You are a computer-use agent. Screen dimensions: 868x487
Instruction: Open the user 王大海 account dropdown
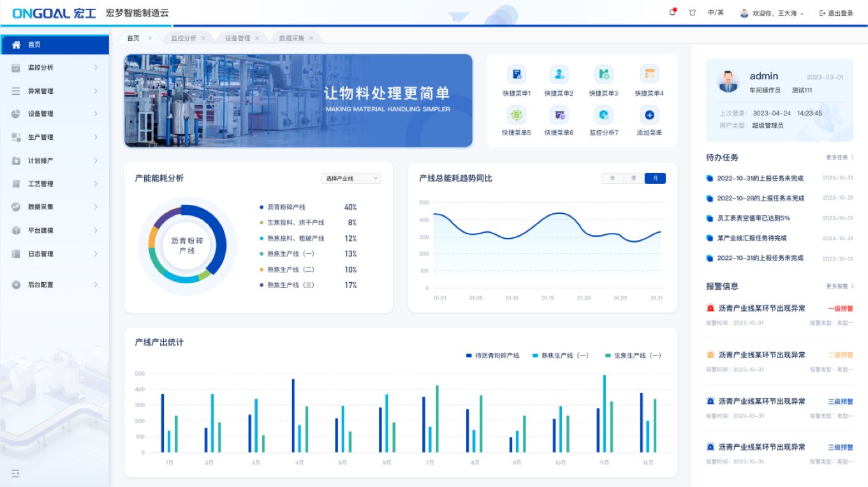click(x=772, y=13)
